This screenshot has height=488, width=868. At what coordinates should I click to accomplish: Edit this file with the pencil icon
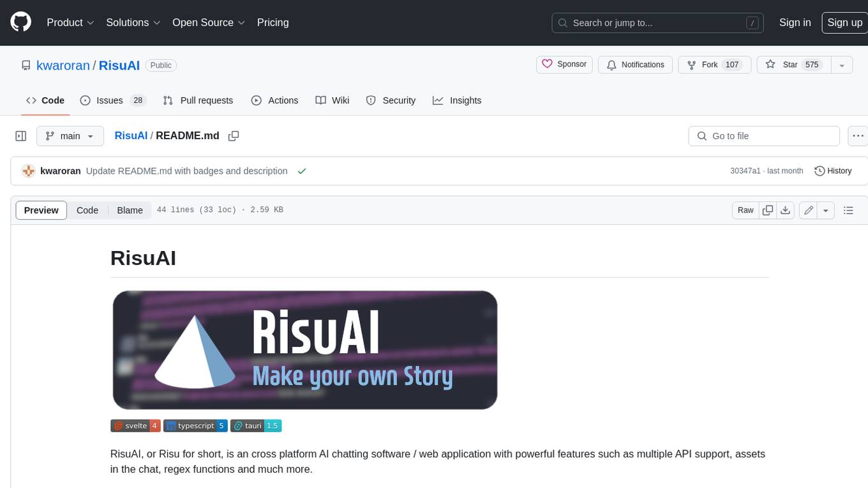[808, 210]
